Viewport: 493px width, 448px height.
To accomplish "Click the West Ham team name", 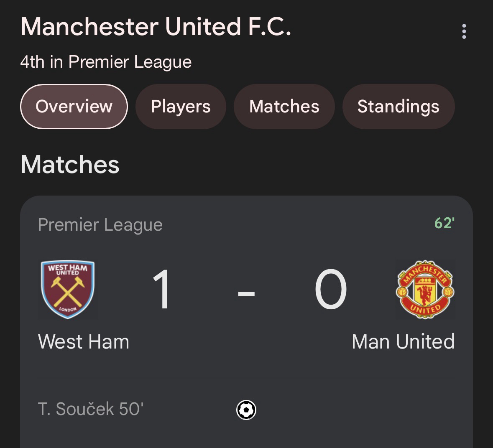I will pos(84,342).
